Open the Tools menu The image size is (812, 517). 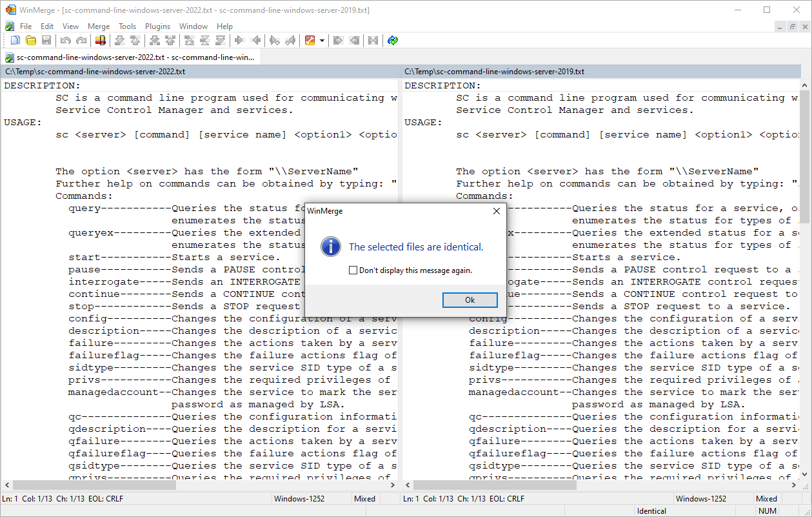[127, 26]
